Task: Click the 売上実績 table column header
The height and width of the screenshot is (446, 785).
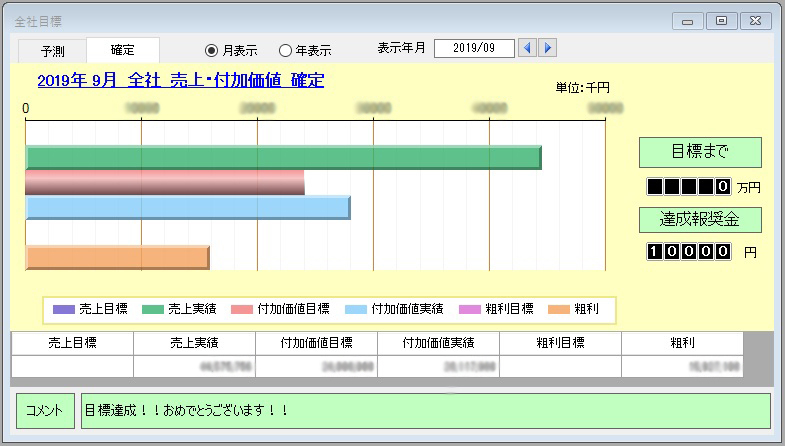Action: [x=194, y=343]
